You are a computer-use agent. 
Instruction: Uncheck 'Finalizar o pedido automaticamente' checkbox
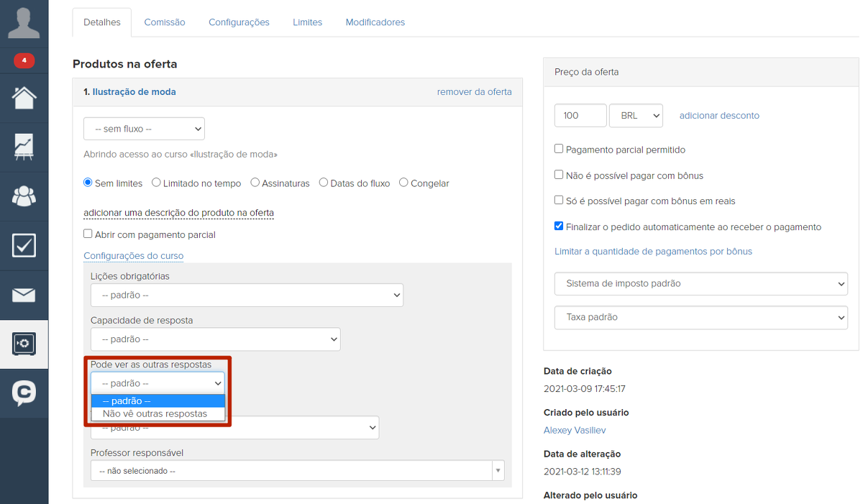559,226
